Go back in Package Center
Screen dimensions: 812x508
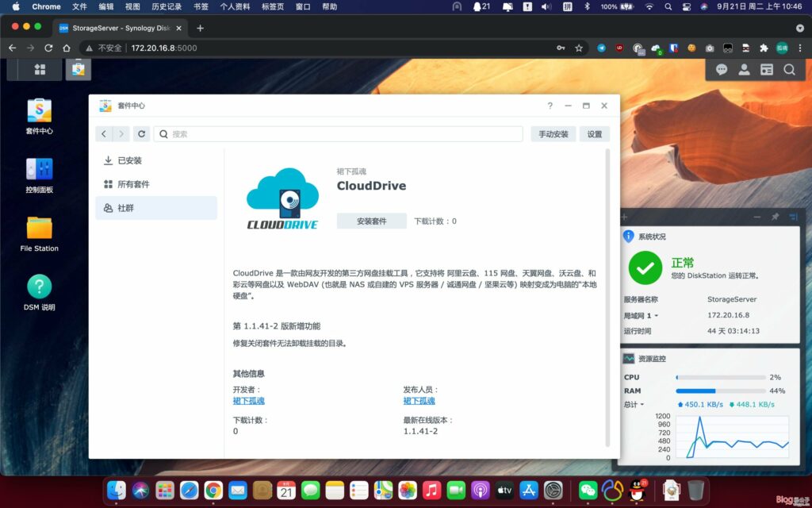(x=104, y=133)
